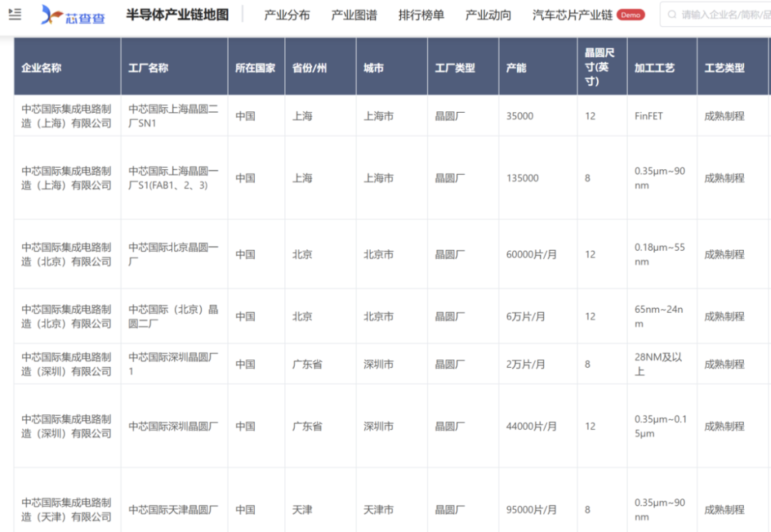Click the 工艺类型 column header
771x532 pixels.
tap(732, 66)
